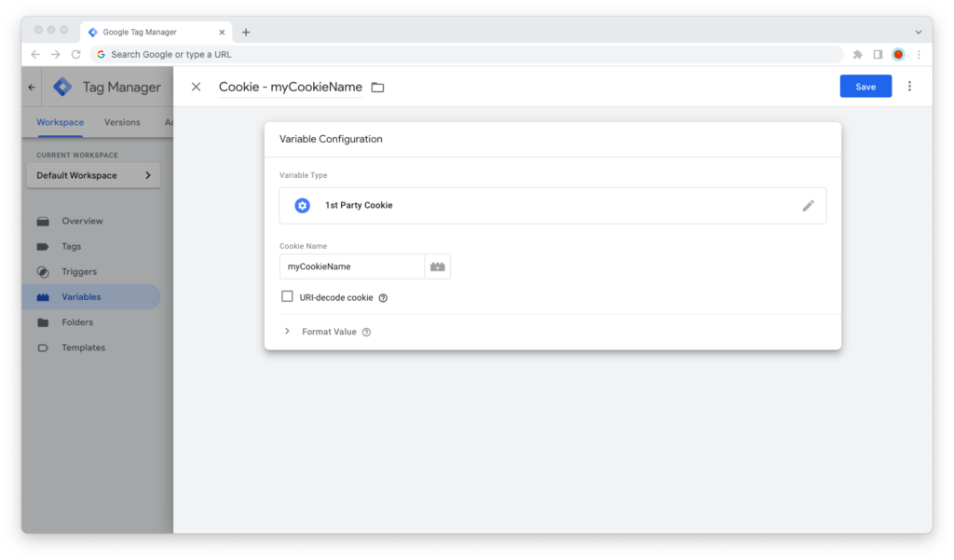This screenshot has height=560, width=954.
Task: Click the Templates sidebar icon
Action: (x=43, y=348)
